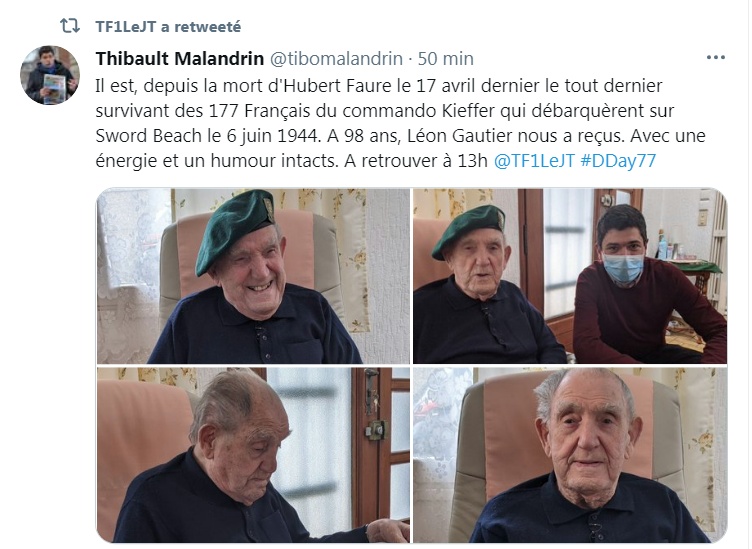The height and width of the screenshot is (549, 752).
Task: Open Thibault Malandrin's profile avatar
Action: click(x=50, y=75)
